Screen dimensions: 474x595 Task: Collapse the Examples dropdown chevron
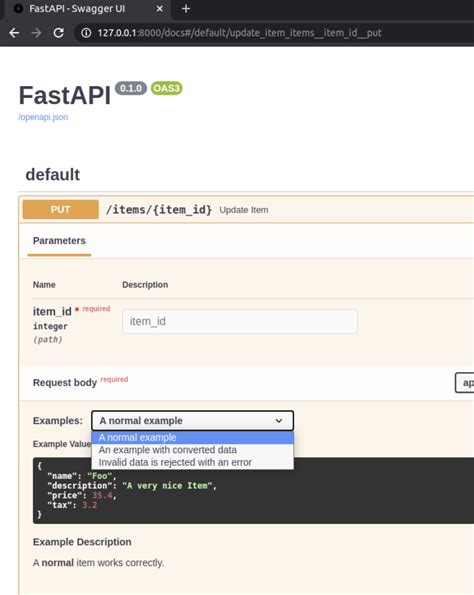point(279,421)
